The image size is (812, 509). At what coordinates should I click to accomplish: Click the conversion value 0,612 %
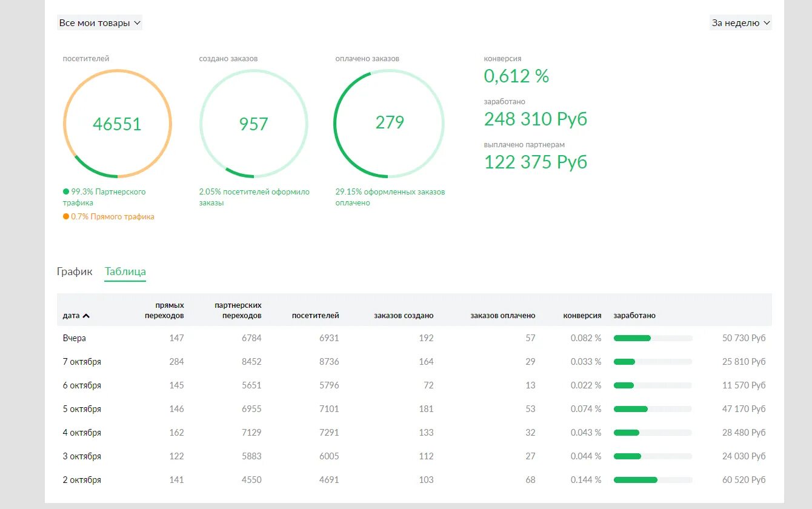point(516,76)
